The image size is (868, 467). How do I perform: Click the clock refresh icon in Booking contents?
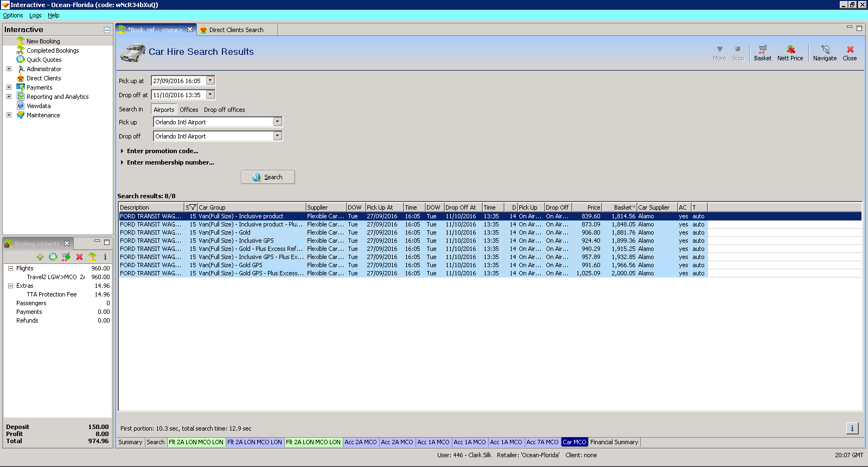pyautogui.click(x=53, y=257)
